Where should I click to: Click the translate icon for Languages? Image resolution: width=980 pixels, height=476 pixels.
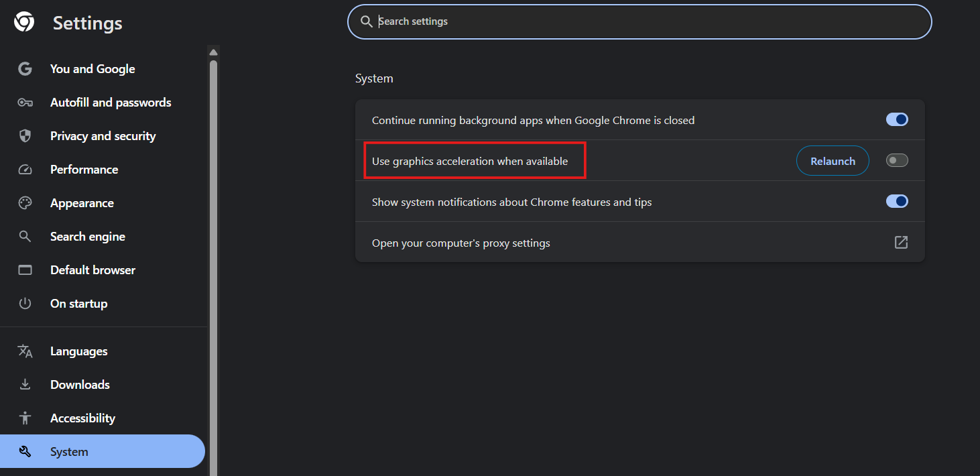25,351
